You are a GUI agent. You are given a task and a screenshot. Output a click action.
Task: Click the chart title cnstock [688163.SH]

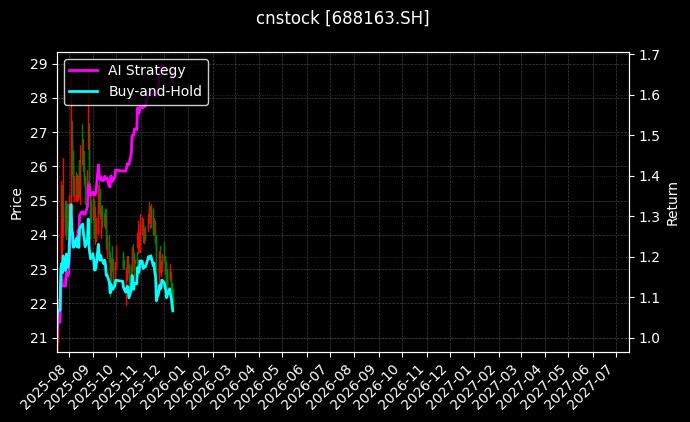coord(343,18)
